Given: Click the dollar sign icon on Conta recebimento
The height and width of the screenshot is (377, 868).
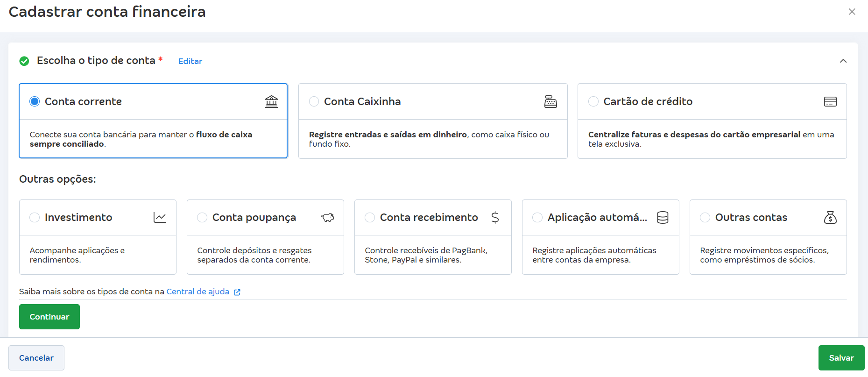Looking at the screenshot, I should 495,217.
